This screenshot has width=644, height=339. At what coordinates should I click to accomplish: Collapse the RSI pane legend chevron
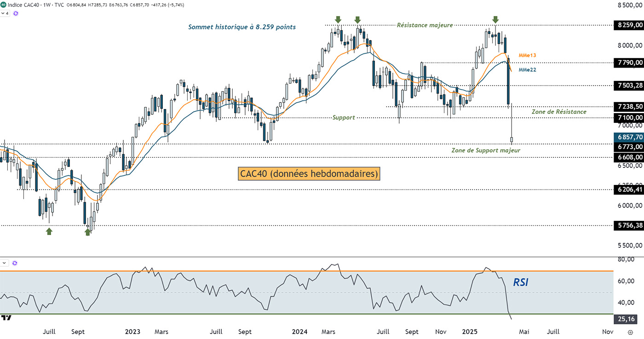(x=5, y=263)
